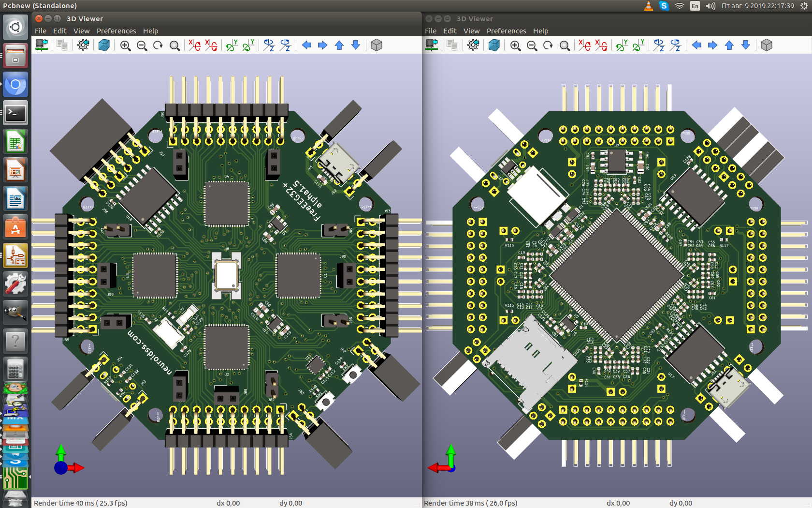Copy 3D image to clipboard in left viewer
Image resolution: width=812 pixels, height=508 pixels.
click(62, 45)
